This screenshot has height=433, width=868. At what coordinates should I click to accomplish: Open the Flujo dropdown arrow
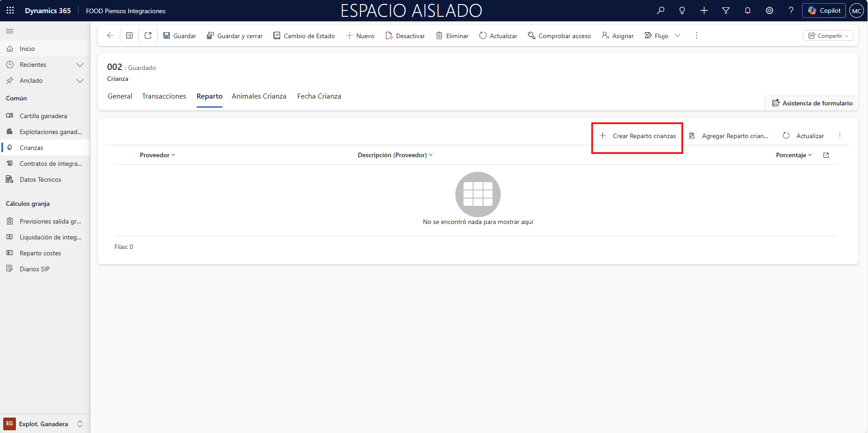pos(677,35)
